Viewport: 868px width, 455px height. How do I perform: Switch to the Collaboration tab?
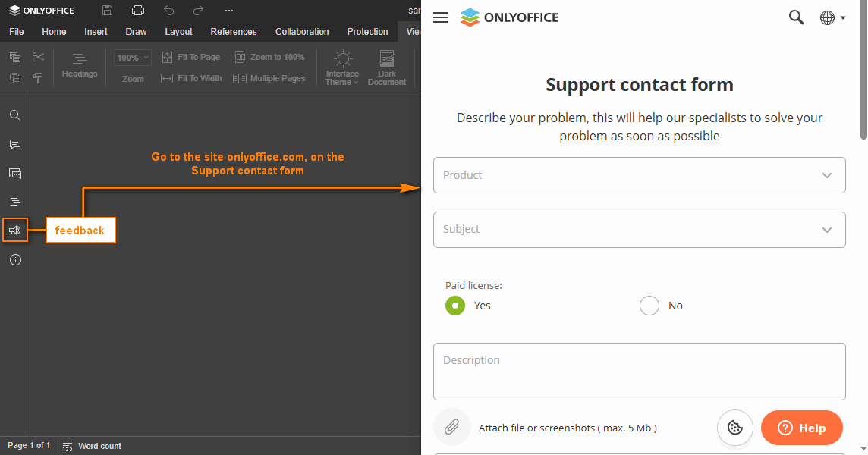click(x=302, y=32)
